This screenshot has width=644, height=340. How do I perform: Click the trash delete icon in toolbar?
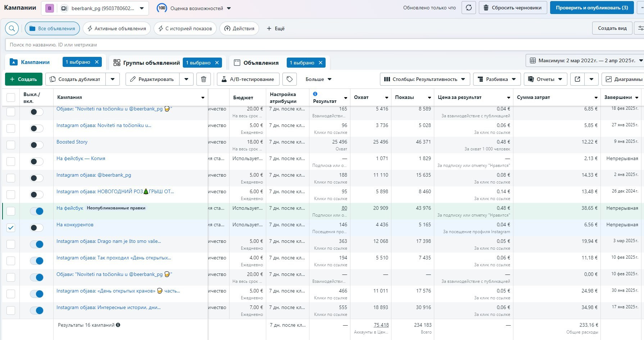tap(204, 79)
